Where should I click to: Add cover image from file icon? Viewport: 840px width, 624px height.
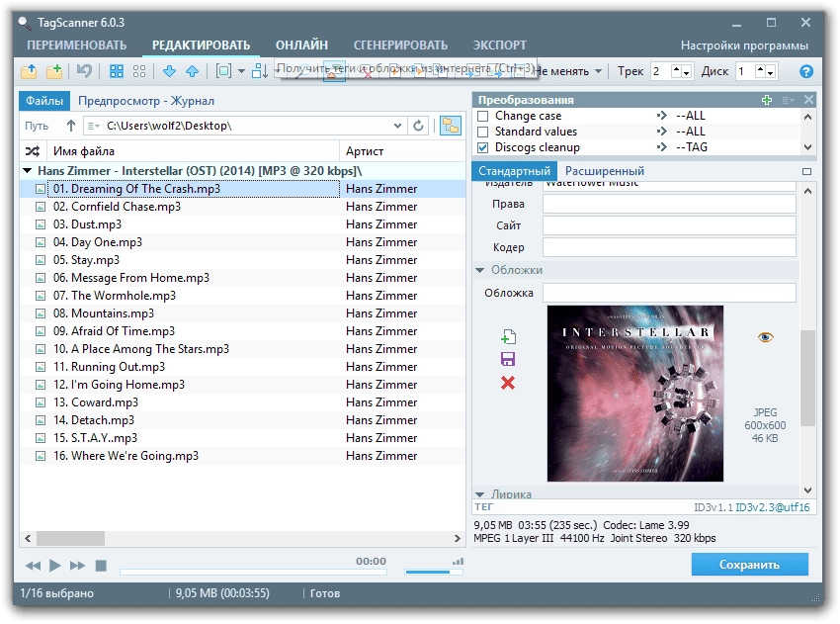[x=508, y=336]
